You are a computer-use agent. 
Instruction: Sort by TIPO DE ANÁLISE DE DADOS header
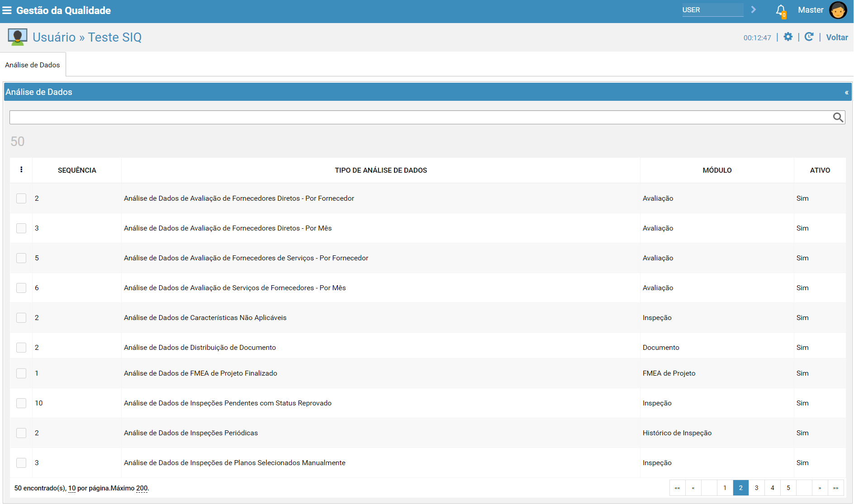pos(381,170)
